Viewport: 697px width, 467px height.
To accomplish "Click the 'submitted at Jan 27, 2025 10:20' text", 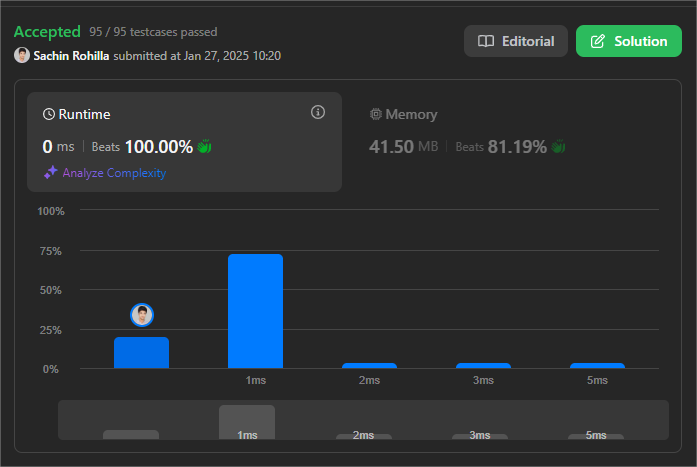I will coord(197,56).
